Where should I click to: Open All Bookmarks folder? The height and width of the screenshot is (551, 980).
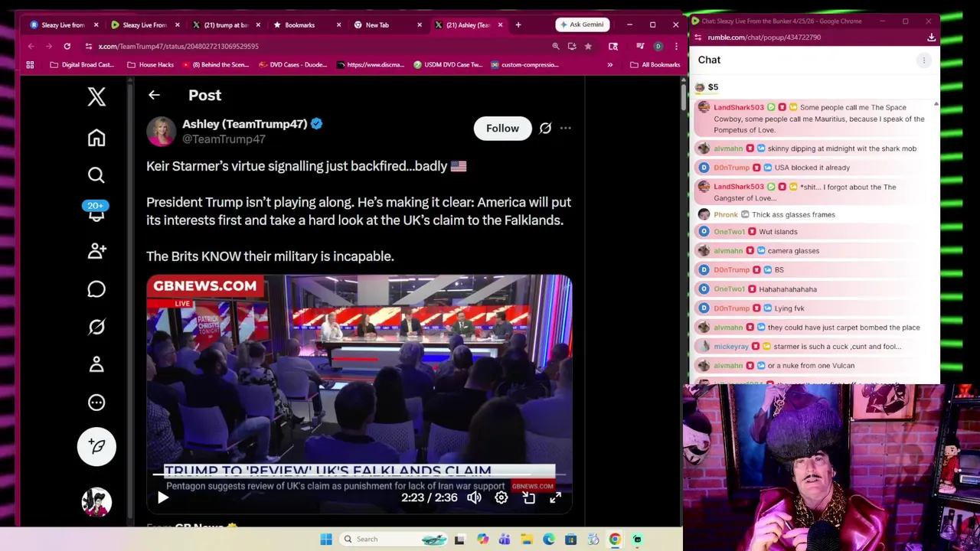tap(655, 65)
